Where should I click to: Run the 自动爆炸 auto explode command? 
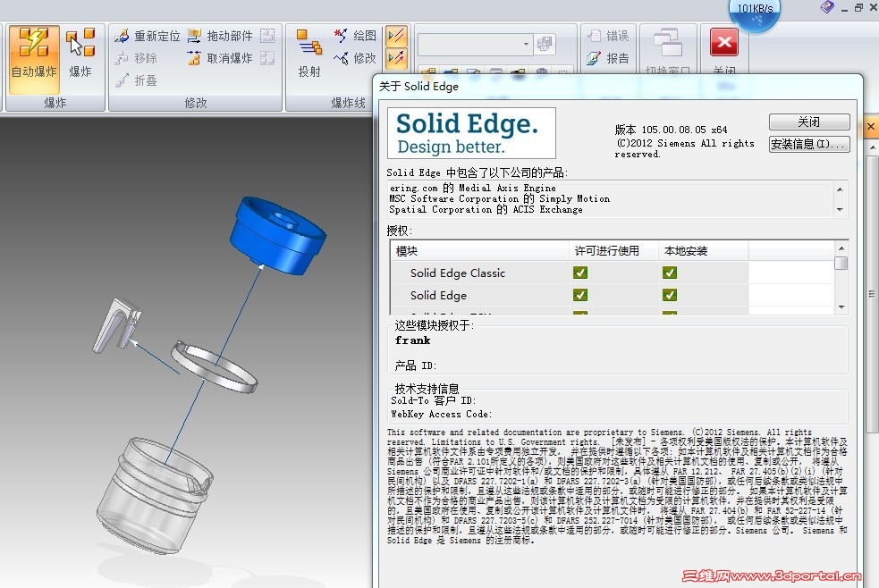34,58
